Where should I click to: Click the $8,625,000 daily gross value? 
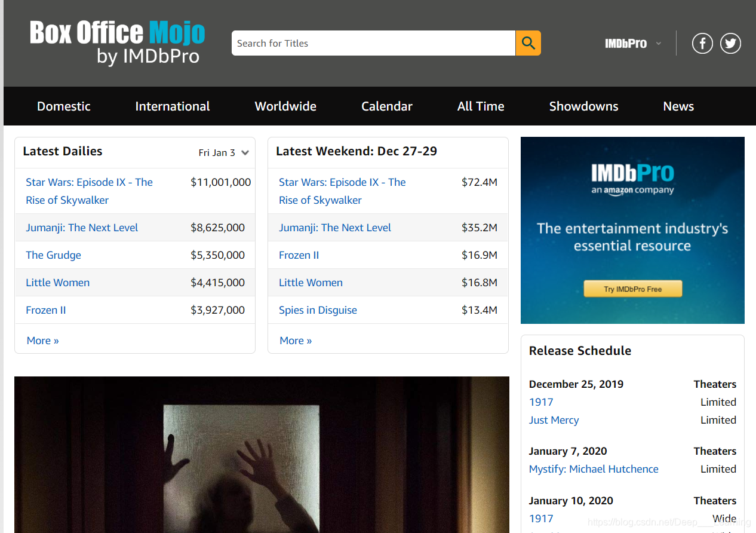(x=217, y=228)
